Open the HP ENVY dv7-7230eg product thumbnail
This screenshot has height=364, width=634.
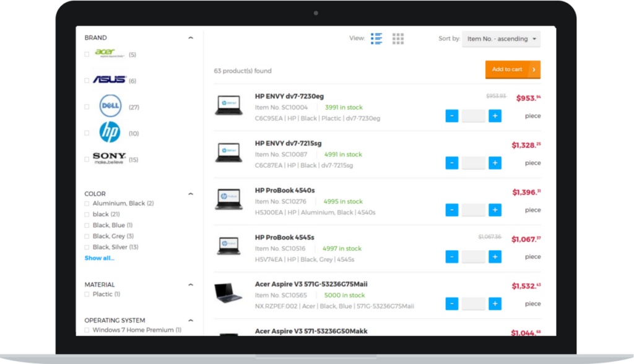[228, 105]
